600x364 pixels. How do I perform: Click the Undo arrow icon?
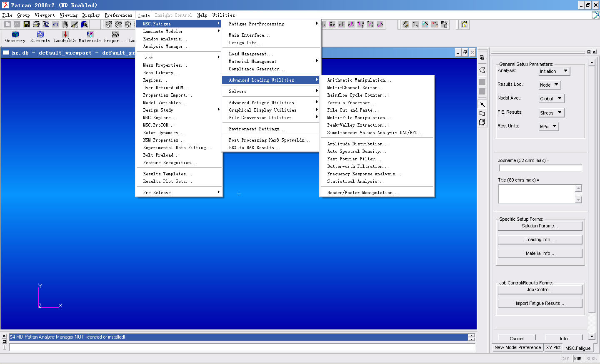tap(55, 25)
